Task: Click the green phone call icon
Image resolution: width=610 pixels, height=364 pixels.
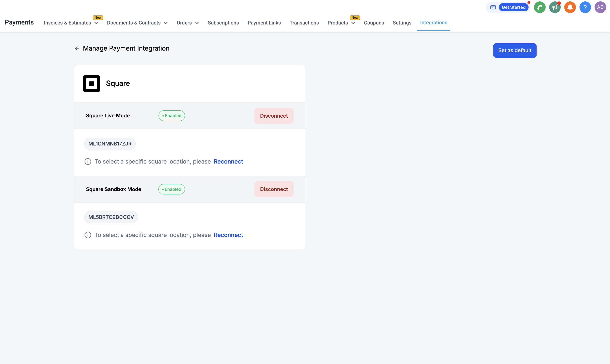Action: pos(539,7)
